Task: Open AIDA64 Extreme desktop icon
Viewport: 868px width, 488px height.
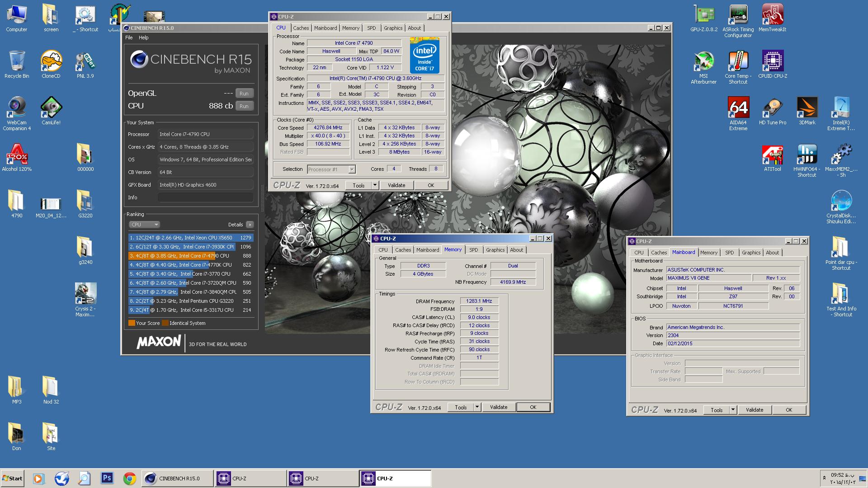Action: (x=738, y=114)
